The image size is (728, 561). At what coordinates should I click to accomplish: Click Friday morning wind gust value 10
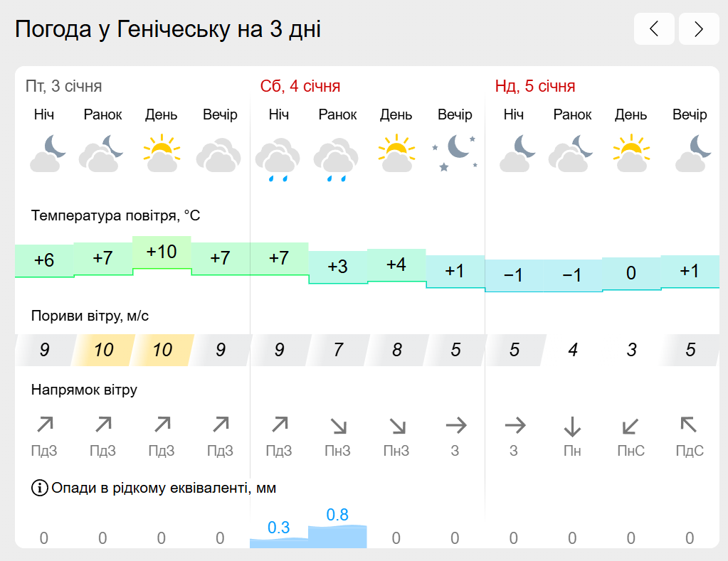pos(103,350)
